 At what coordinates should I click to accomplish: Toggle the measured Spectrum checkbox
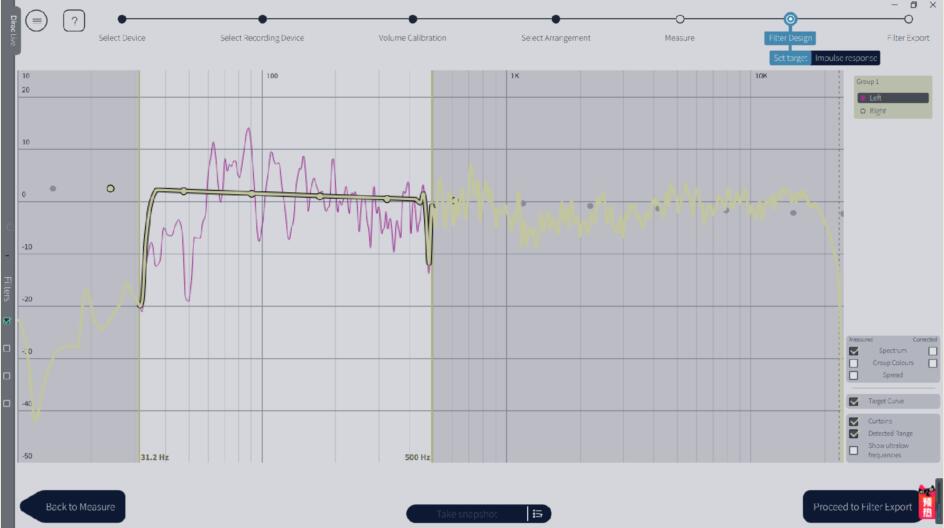point(854,351)
